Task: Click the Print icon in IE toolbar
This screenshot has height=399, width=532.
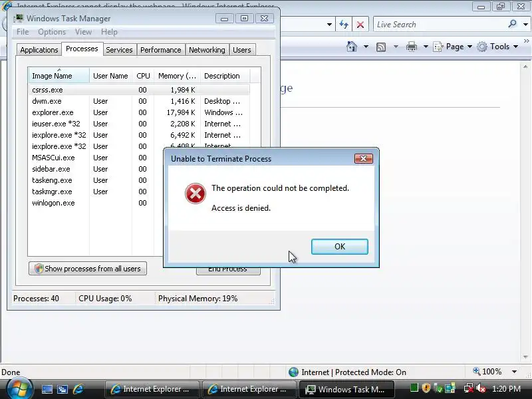Action: 412,47
